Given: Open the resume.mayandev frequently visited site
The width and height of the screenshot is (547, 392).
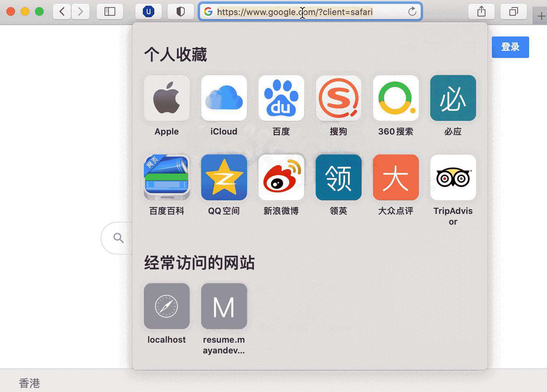Looking at the screenshot, I should 224,306.
